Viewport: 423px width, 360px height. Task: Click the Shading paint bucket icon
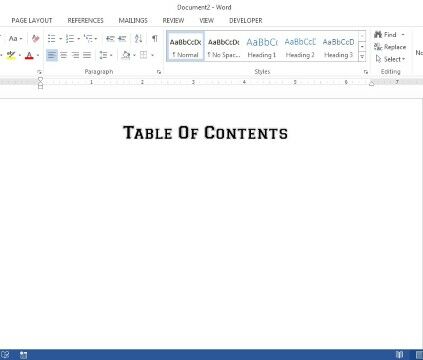(126, 55)
